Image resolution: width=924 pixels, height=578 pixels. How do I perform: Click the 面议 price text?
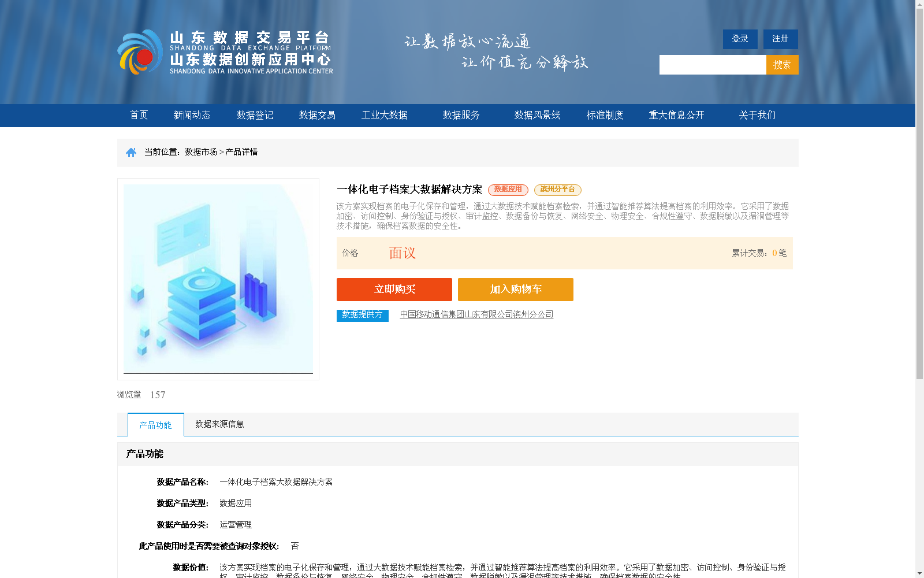pyautogui.click(x=403, y=253)
